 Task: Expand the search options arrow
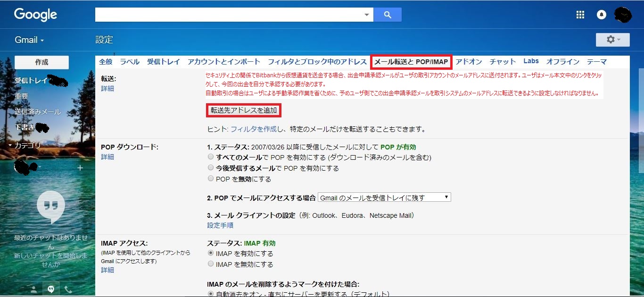(x=367, y=15)
